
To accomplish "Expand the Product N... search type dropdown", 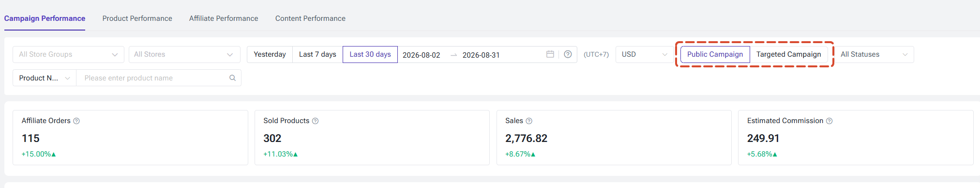I will 45,78.
